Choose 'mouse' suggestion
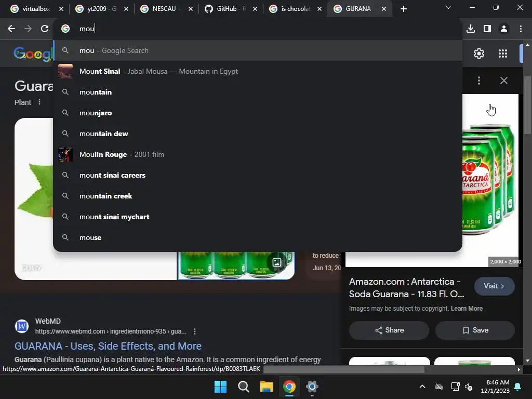 258,237
